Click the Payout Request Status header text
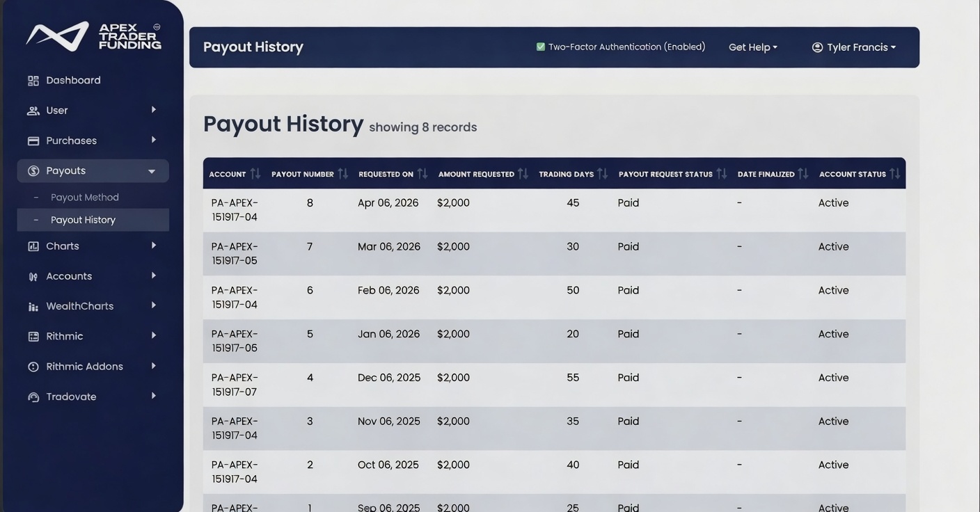This screenshot has width=980, height=512. tap(665, 175)
